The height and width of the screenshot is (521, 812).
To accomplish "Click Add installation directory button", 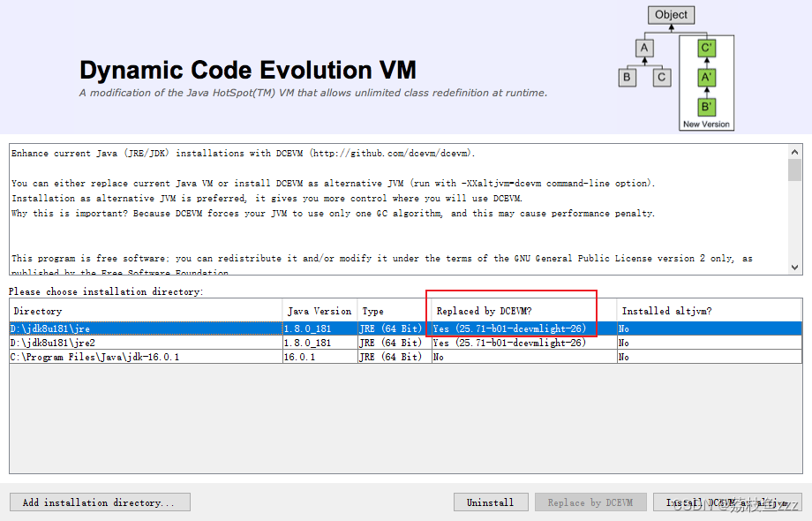I will click(x=100, y=502).
